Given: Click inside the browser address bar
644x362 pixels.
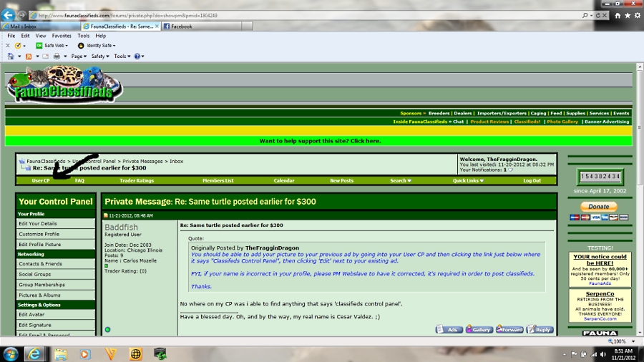Looking at the screenshot, I should (304, 16).
